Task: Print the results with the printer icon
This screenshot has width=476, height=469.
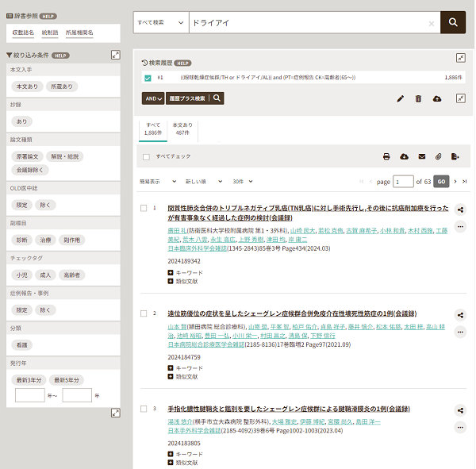Action: pos(386,156)
